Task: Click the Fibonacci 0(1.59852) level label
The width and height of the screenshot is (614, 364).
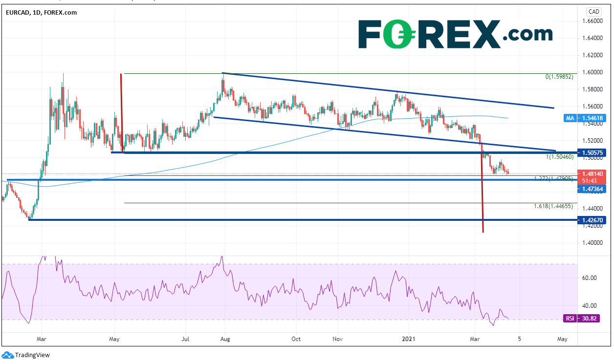Action: pos(558,77)
